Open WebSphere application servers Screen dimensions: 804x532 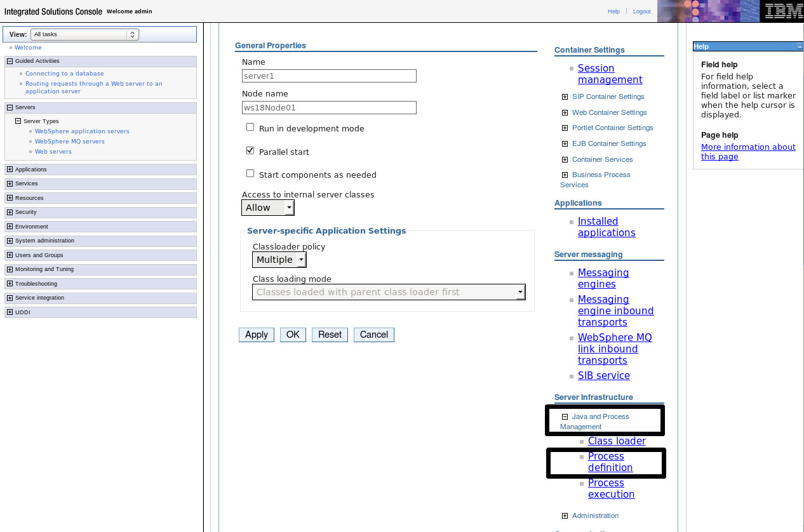click(x=82, y=131)
